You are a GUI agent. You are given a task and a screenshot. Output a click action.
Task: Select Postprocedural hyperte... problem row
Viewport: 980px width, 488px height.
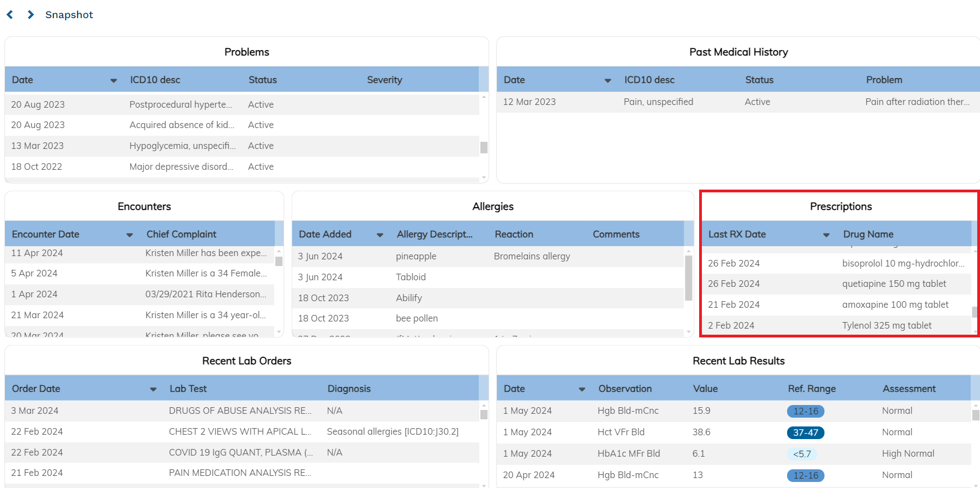click(242, 104)
